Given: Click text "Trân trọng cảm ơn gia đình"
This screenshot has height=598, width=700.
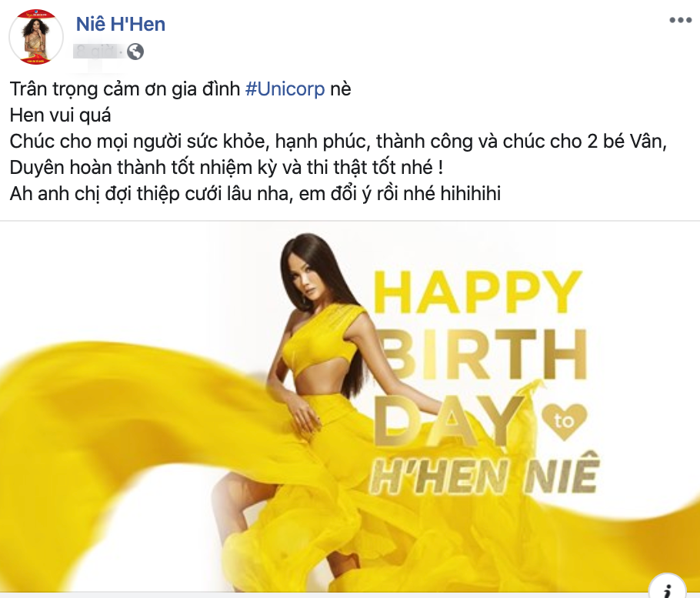Looking at the screenshot, I should (x=125, y=89).
